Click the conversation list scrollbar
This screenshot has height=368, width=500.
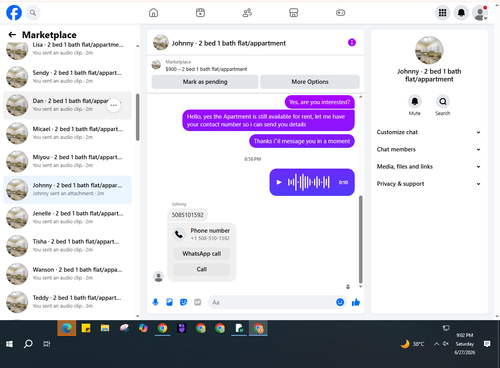point(137,117)
